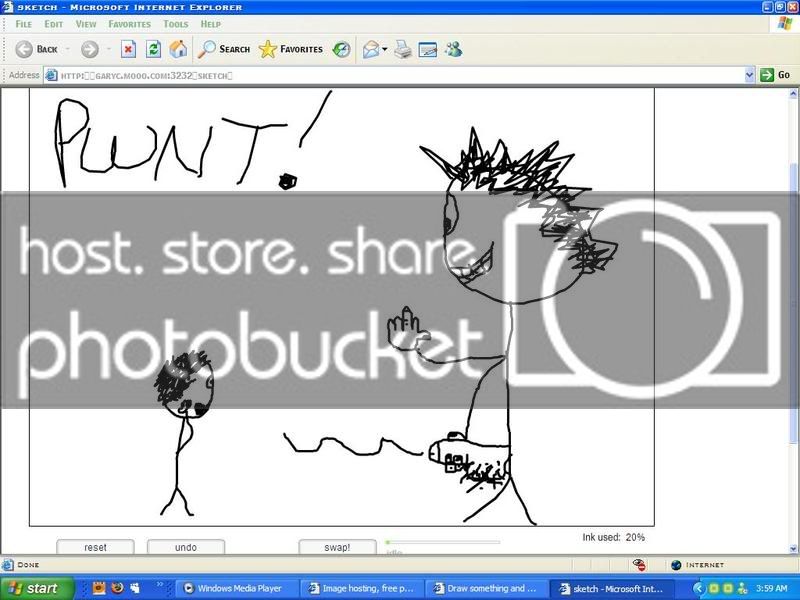This screenshot has height=600, width=800.
Task: Switch to Windows Media Player taskbar button
Action: click(239, 588)
